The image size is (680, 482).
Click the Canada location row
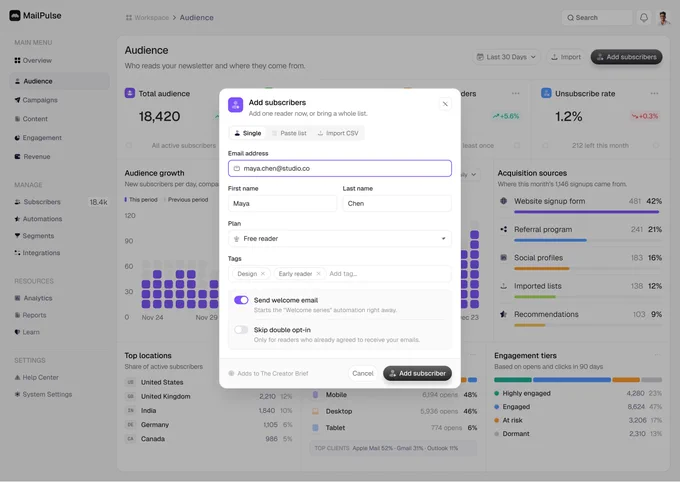[x=209, y=439]
